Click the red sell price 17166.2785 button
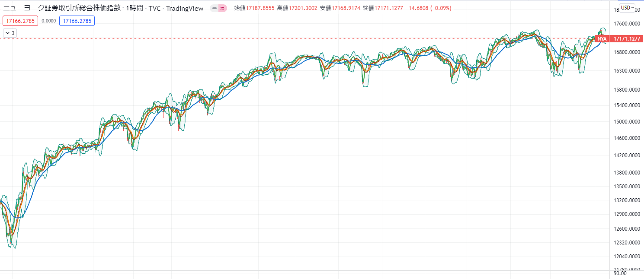The height and width of the screenshot is (279, 644). pyautogui.click(x=20, y=21)
